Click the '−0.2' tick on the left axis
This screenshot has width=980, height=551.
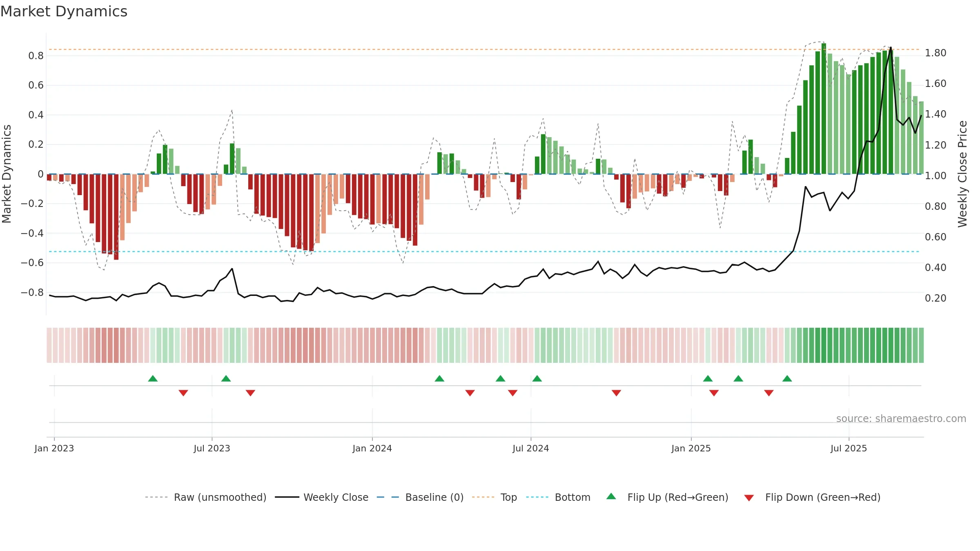click(32, 204)
